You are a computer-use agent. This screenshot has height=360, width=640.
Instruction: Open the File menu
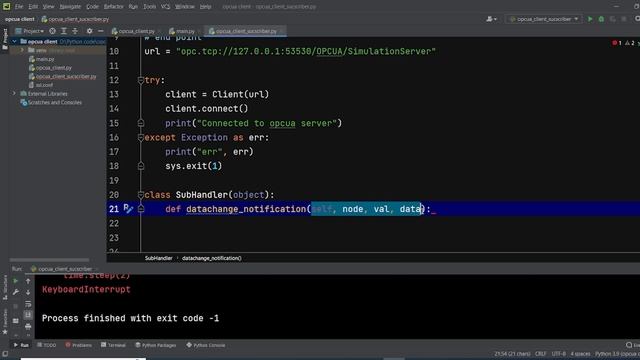point(19,7)
